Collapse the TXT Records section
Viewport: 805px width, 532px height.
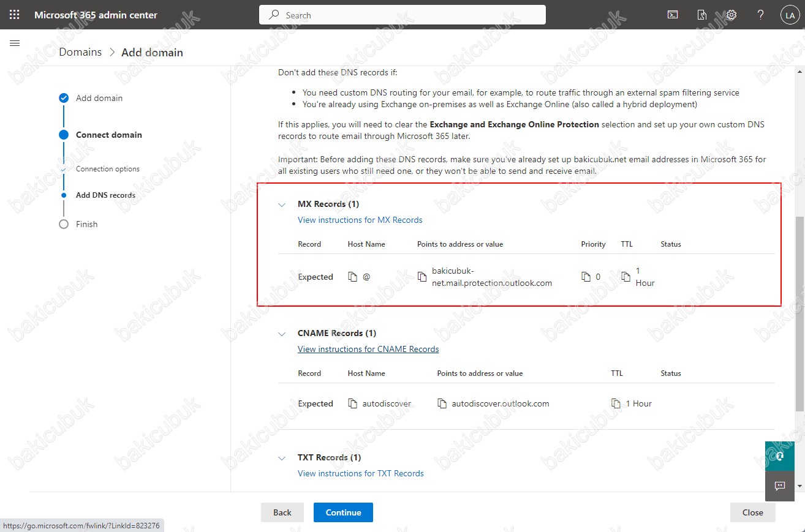(x=282, y=458)
